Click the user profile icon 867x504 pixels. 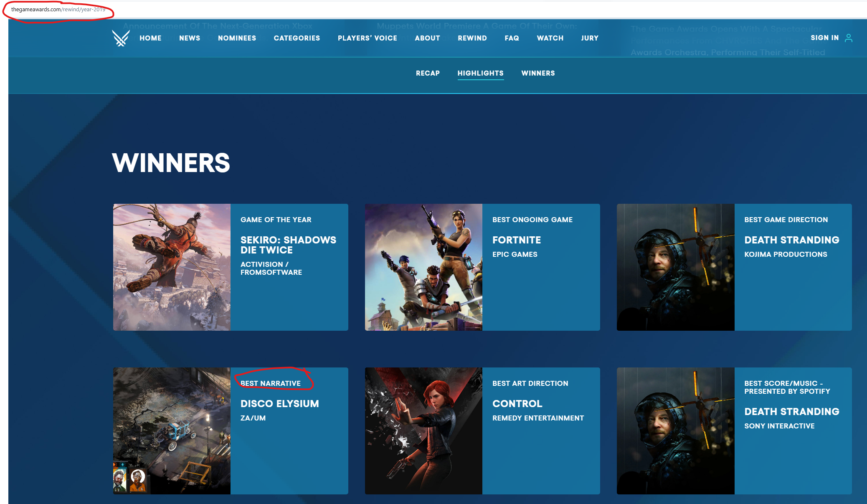(x=848, y=38)
